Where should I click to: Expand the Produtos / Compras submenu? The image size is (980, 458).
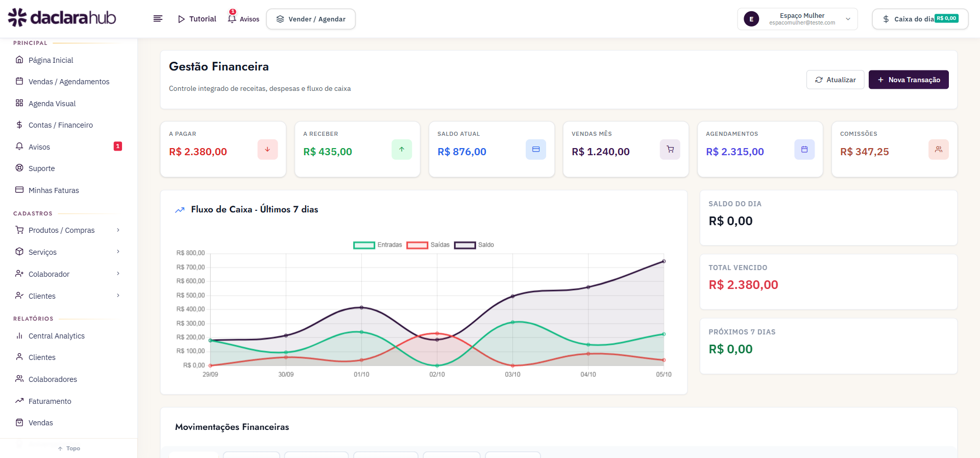click(118, 230)
